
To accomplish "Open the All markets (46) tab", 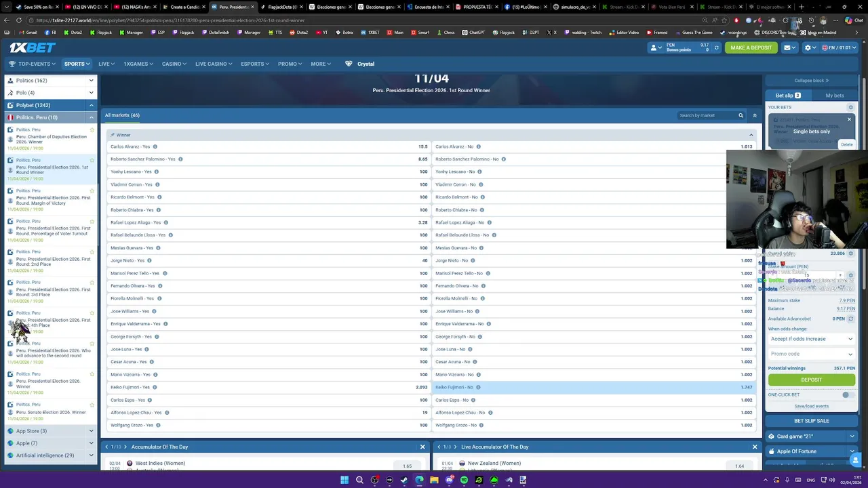I will 122,115.
